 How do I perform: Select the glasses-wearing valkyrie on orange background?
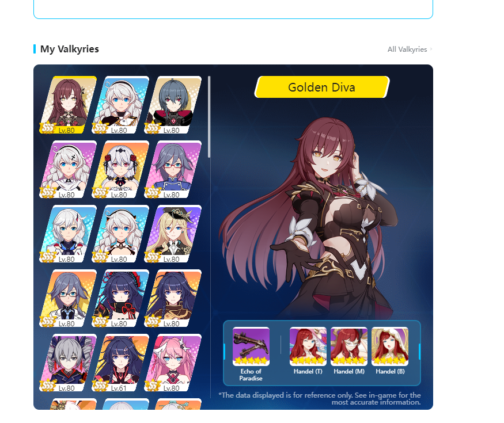pyautogui.click(x=68, y=298)
